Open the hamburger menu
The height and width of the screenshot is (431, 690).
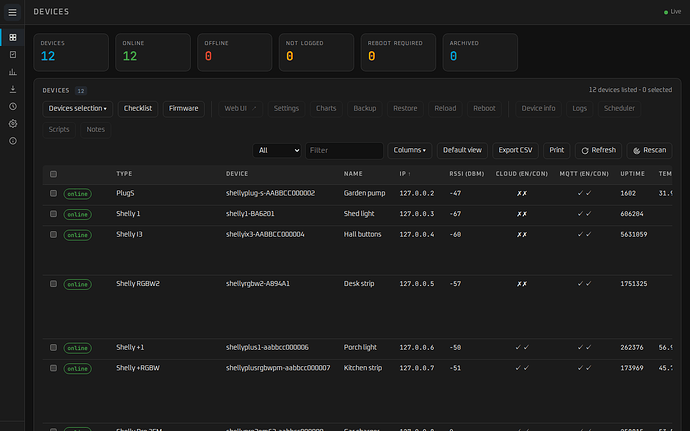12,12
